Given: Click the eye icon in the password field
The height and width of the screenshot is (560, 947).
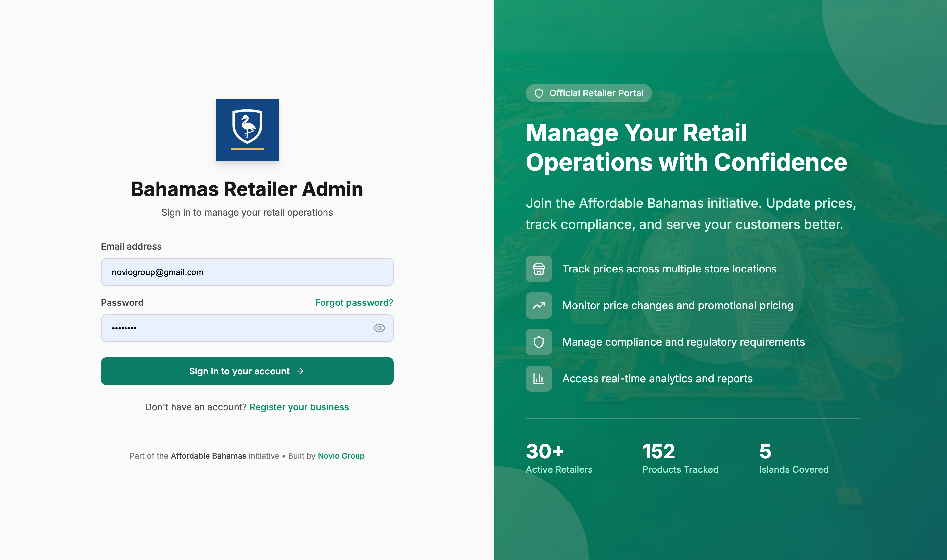Looking at the screenshot, I should click(379, 328).
